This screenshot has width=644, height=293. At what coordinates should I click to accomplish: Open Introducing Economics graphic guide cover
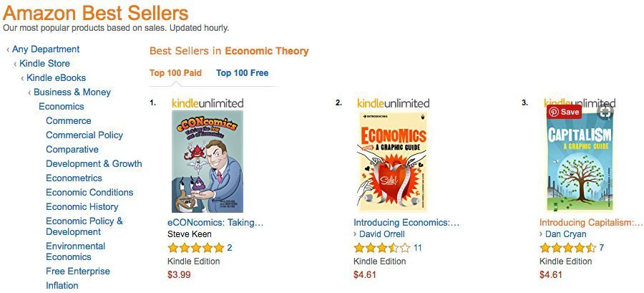pos(392,161)
